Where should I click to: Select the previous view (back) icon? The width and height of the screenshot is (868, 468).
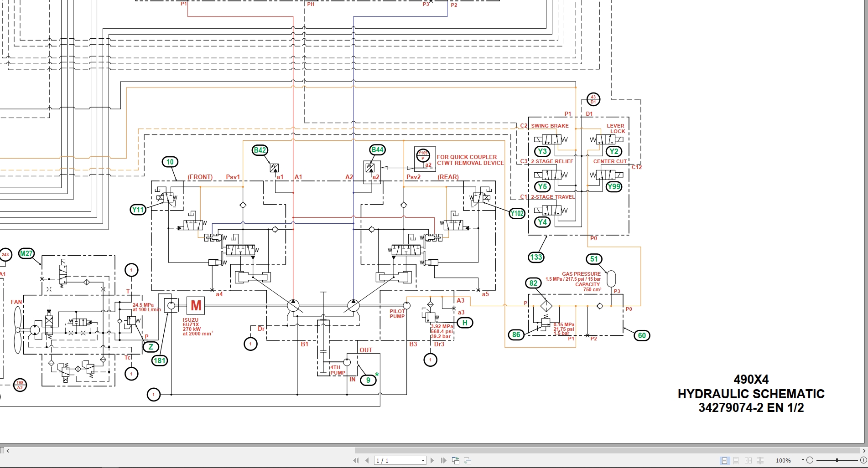pyautogui.click(x=456, y=460)
